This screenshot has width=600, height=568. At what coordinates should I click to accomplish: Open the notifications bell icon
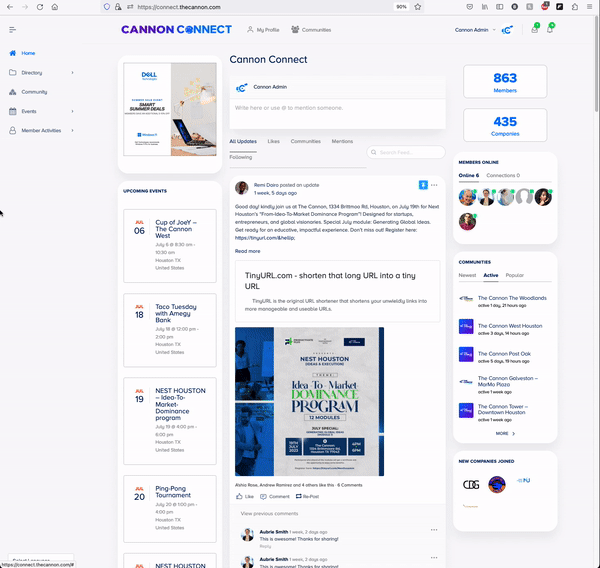tap(550, 30)
